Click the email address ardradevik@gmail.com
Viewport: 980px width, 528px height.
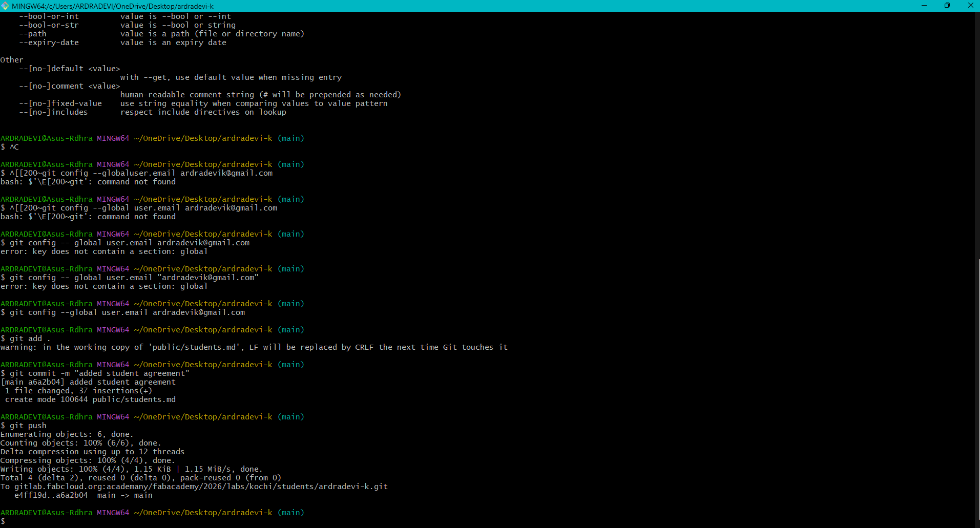point(198,312)
